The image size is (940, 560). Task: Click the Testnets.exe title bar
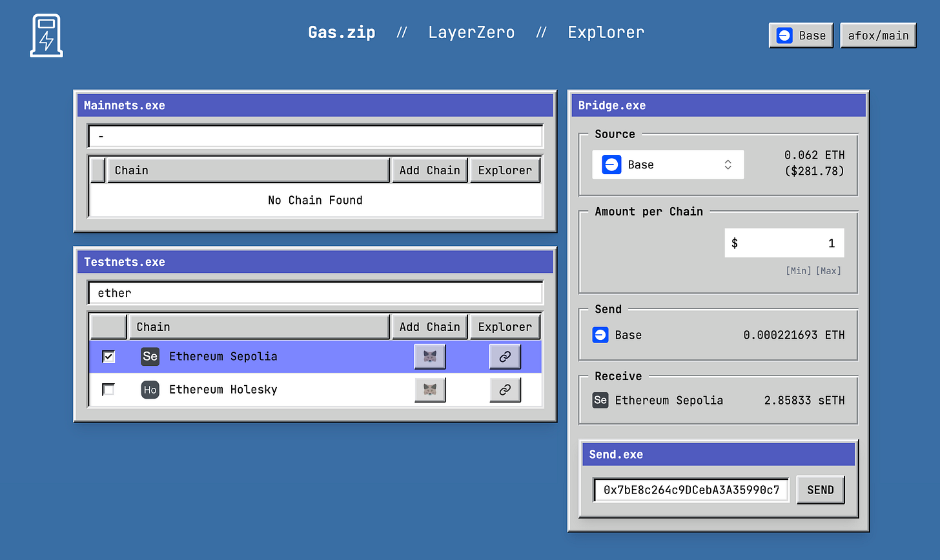pyautogui.click(x=315, y=262)
